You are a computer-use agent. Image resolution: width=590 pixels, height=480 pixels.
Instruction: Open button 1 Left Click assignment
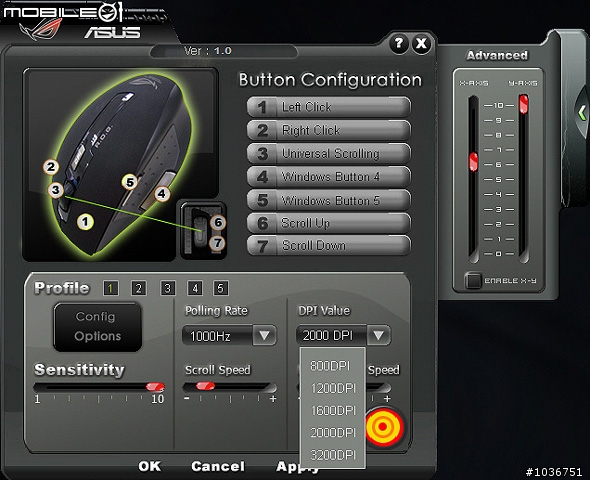[329, 107]
